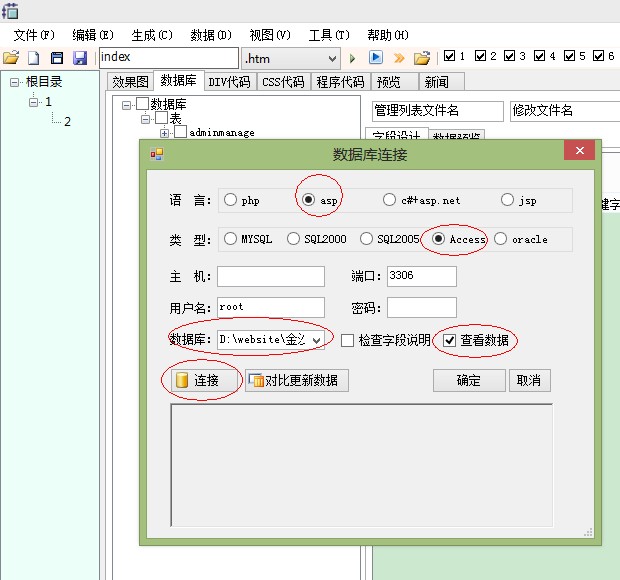
Task: Select SQL2005 database type
Action: [x=366, y=238]
